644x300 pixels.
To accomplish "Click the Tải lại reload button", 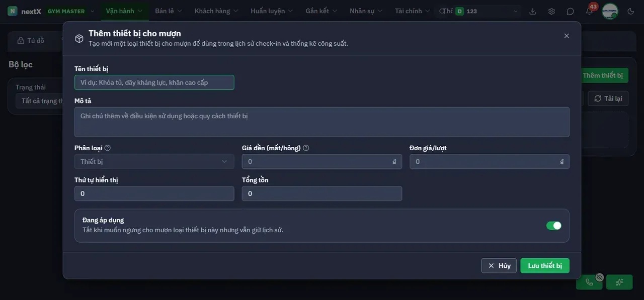I will click(x=608, y=98).
